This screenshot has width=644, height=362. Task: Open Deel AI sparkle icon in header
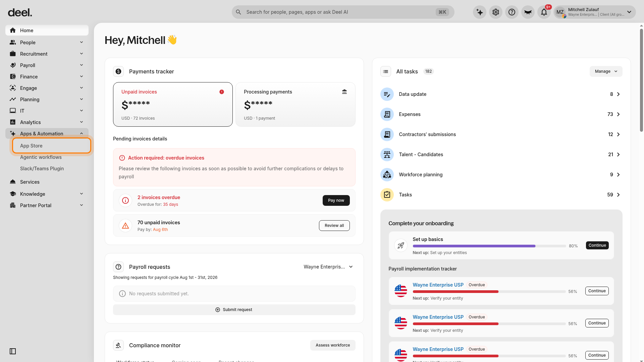coord(480,12)
